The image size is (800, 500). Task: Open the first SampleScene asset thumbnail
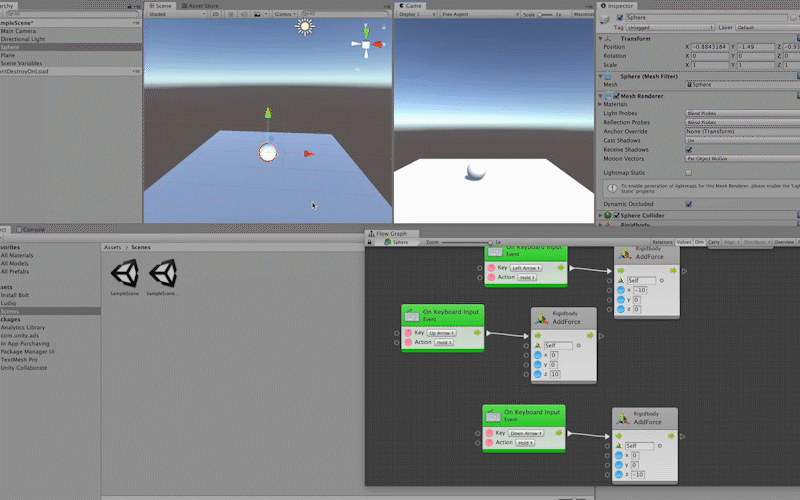point(126,273)
